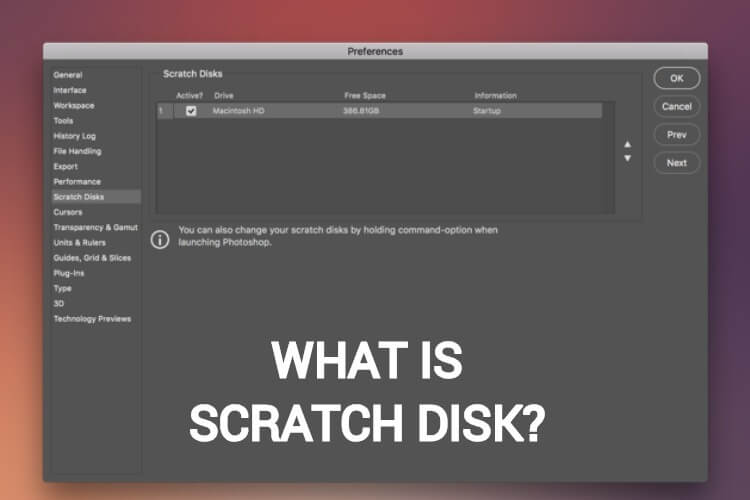Uncheck the Active checkbox for Macintosh HD

[191, 111]
